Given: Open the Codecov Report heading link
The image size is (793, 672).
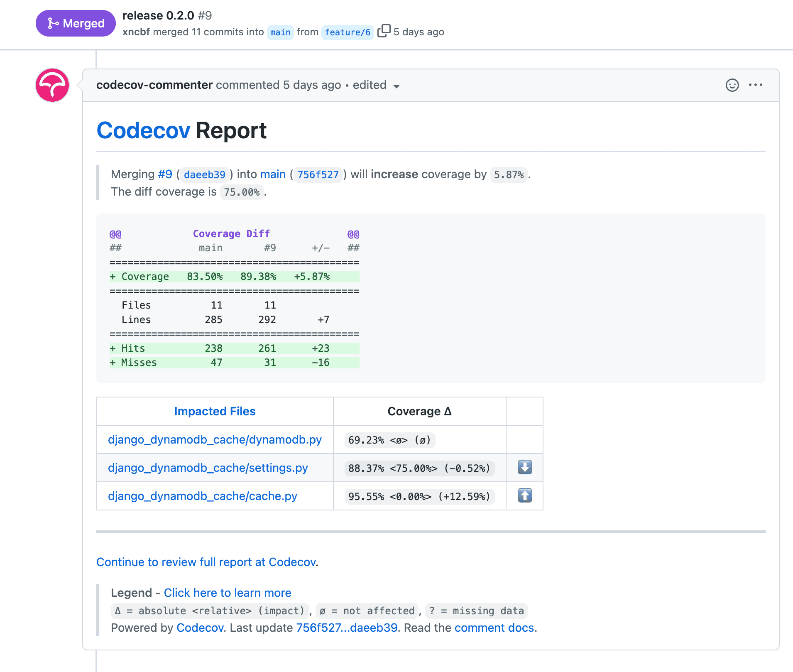Looking at the screenshot, I should click(x=144, y=131).
